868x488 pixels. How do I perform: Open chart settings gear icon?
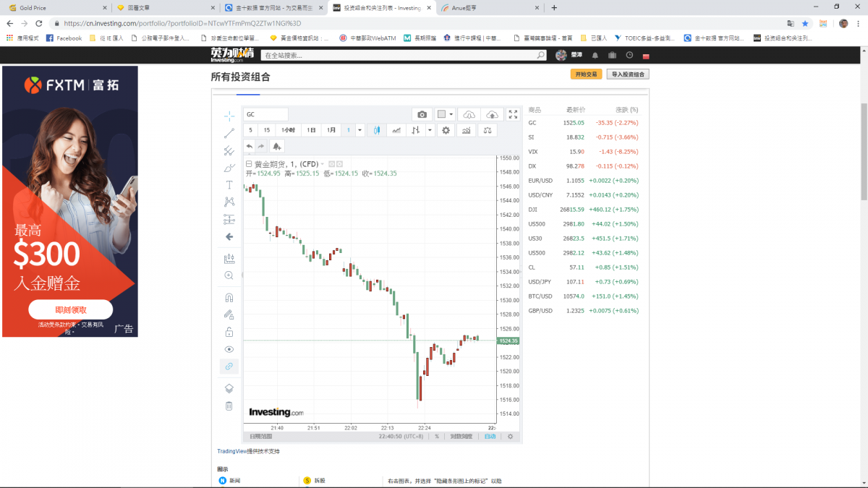click(446, 130)
